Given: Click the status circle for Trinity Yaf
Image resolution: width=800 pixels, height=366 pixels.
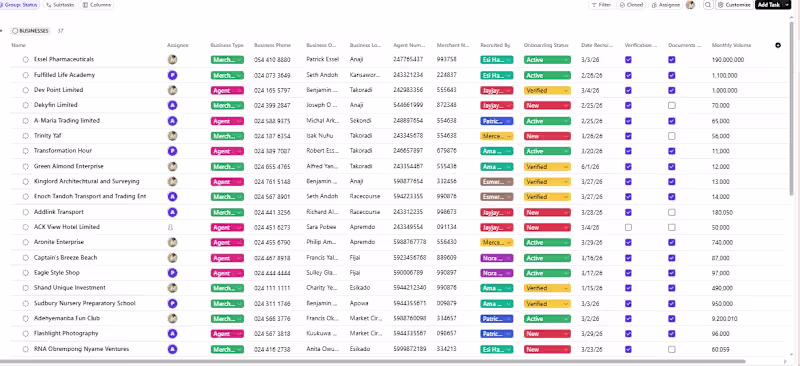Looking at the screenshot, I should coord(26,136).
